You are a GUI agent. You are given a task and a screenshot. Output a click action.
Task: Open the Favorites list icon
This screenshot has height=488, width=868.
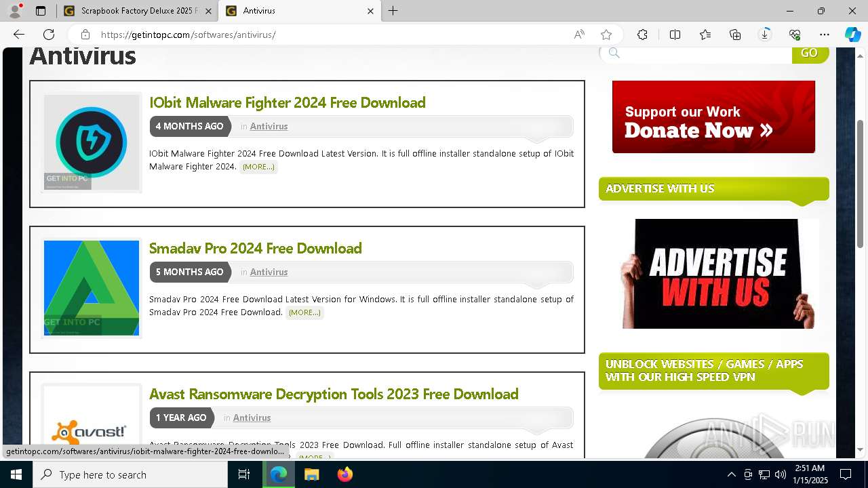pyautogui.click(x=705, y=35)
